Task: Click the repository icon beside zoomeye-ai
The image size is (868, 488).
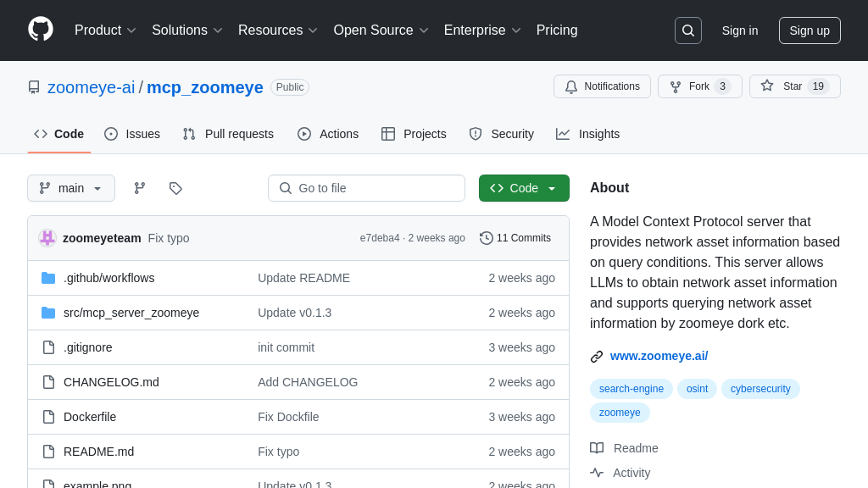Action: (34, 87)
